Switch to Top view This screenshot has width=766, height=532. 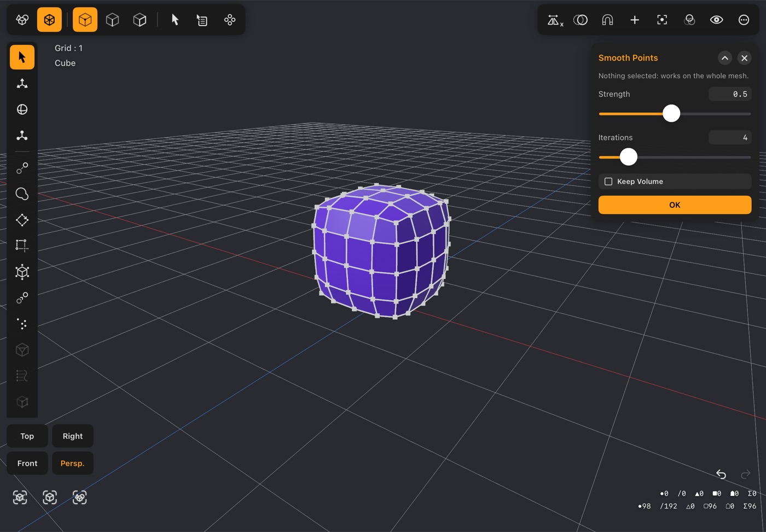click(27, 436)
